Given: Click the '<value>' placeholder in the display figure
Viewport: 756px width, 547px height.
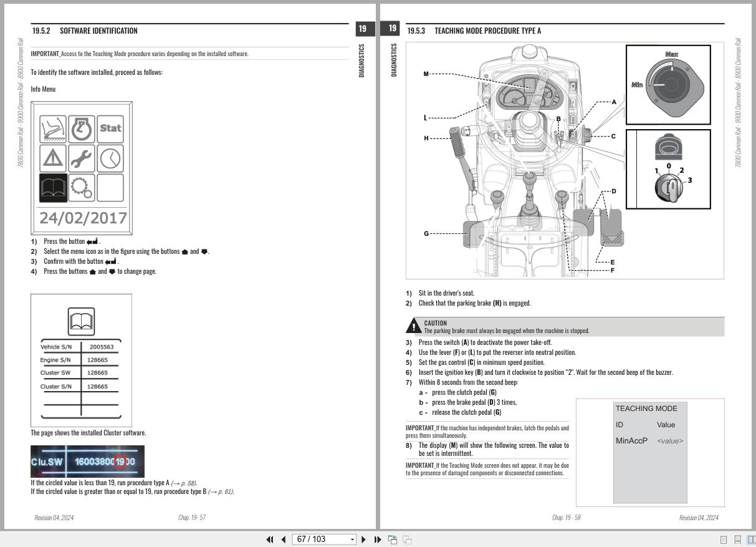Looking at the screenshot, I should pos(670,441).
